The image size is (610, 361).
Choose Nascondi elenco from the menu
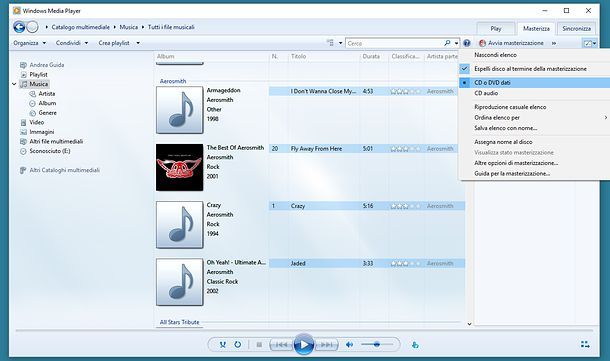coord(535,55)
